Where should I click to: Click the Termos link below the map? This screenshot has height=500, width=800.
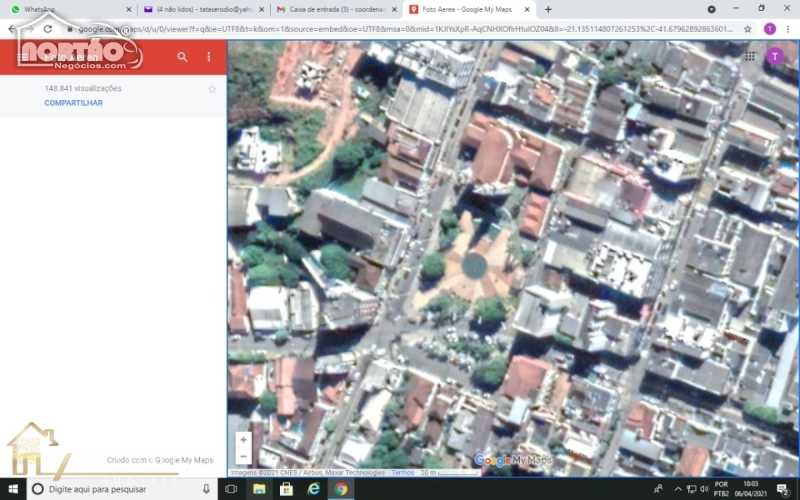(402, 473)
